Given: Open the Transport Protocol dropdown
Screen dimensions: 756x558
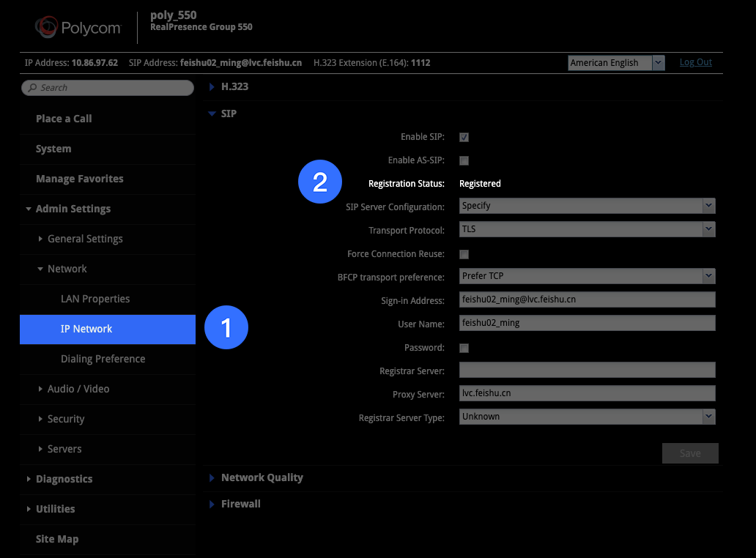Looking at the screenshot, I should pos(587,229).
